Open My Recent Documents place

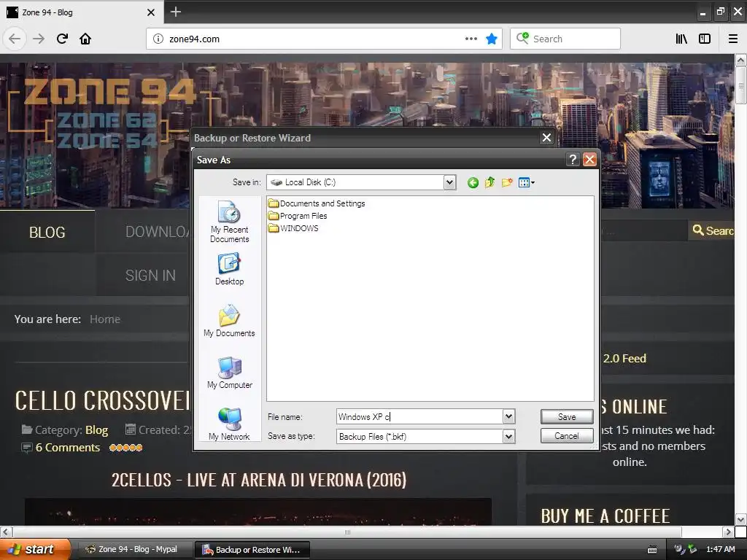pyautogui.click(x=230, y=222)
